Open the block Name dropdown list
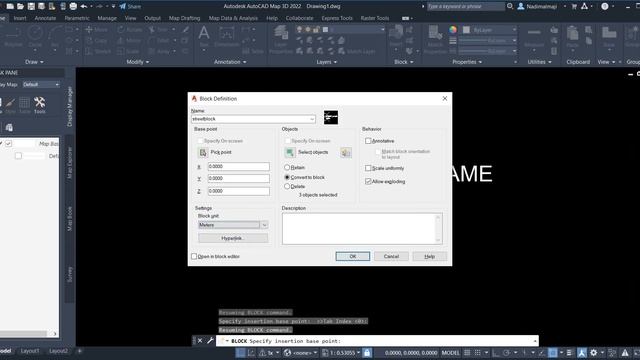Viewport: 640px width, 360px height. click(312, 119)
